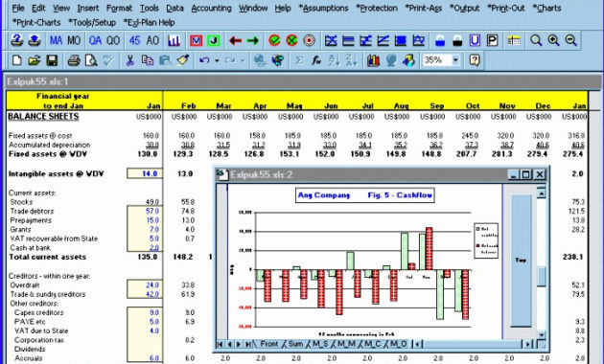Click the P box toolbar icon
The height and width of the screenshot is (364, 604).
pos(492,40)
